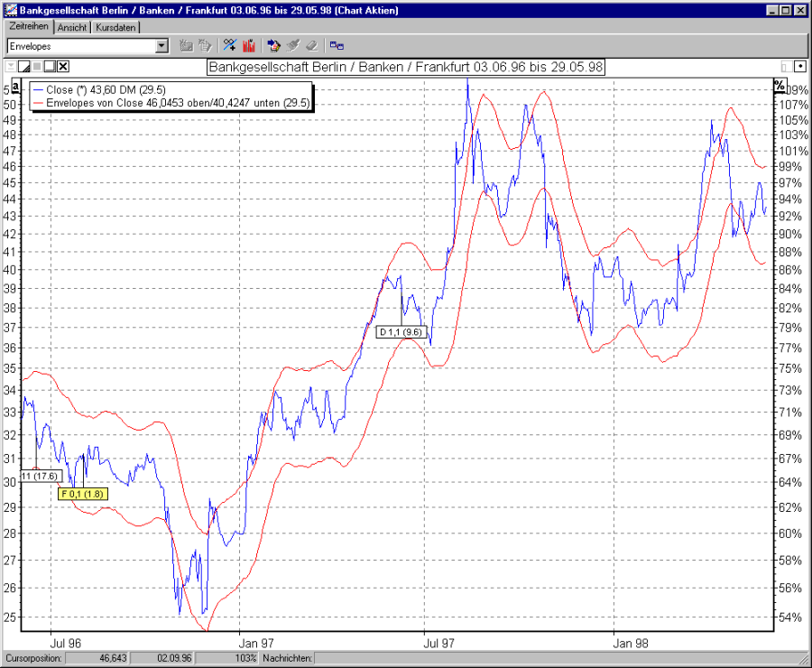Image resolution: width=812 pixels, height=668 pixels.
Task: Switch to the Ansicht tab
Action: coord(72,28)
